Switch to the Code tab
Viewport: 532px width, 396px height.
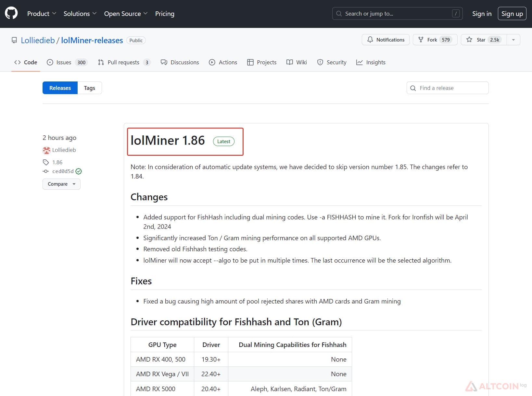pyautogui.click(x=26, y=62)
